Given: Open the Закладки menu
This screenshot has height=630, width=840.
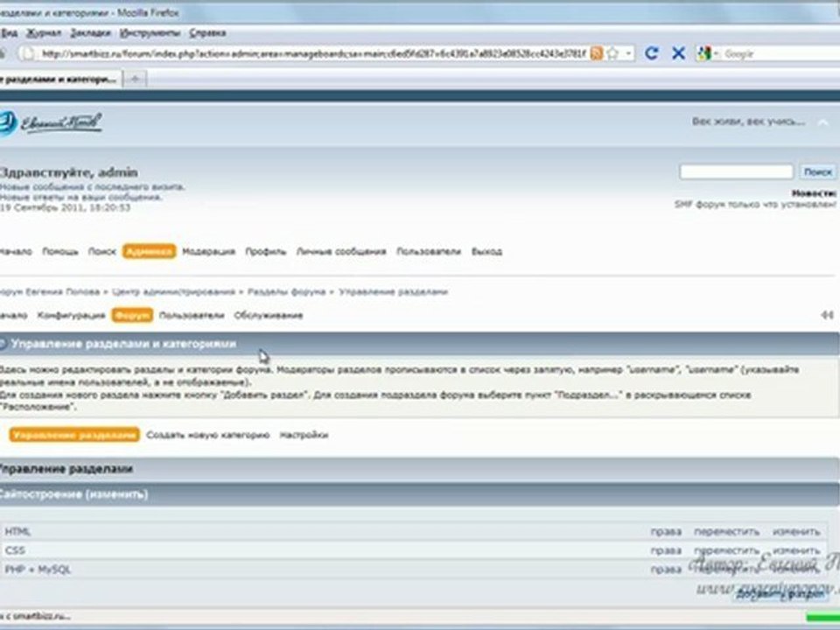Looking at the screenshot, I should point(90,33).
